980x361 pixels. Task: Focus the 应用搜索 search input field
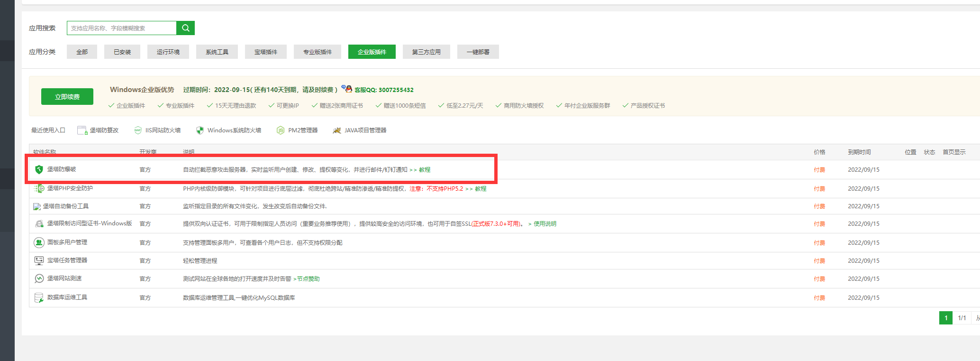point(122,28)
